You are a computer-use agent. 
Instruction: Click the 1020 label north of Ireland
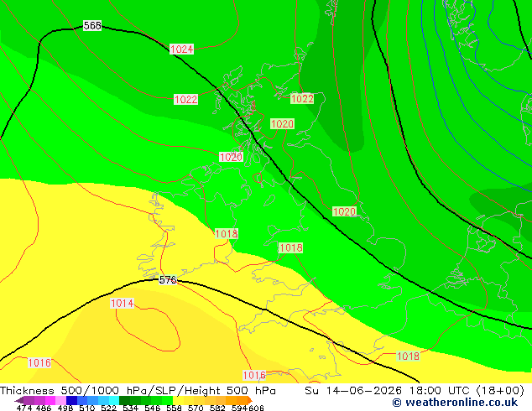[231, 157]
